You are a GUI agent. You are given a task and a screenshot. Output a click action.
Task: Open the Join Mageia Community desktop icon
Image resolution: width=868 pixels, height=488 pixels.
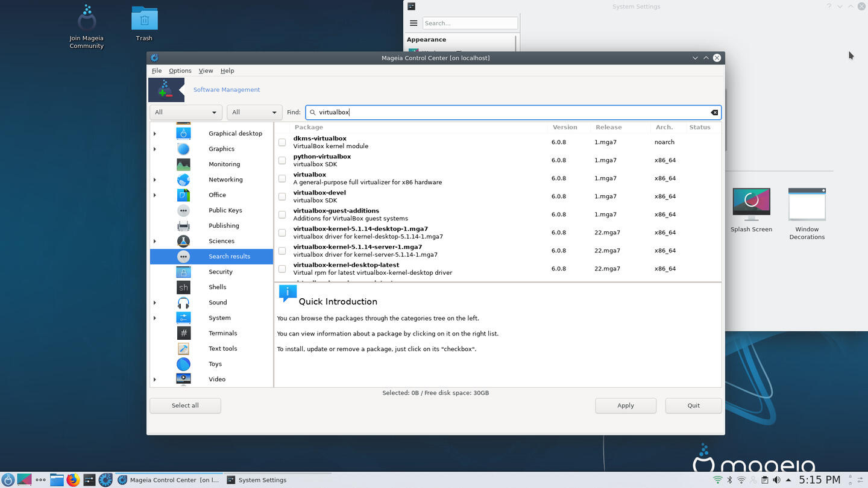[87, 27]
